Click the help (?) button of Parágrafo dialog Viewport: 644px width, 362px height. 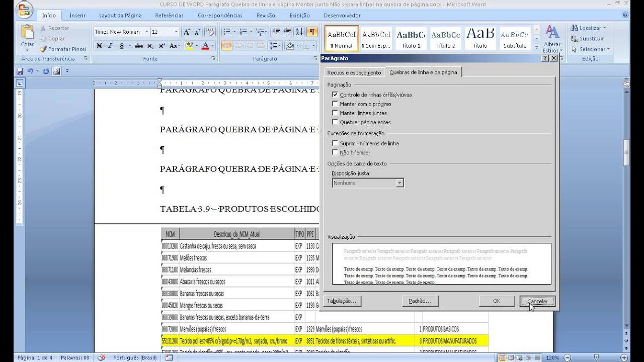[545, 58]
